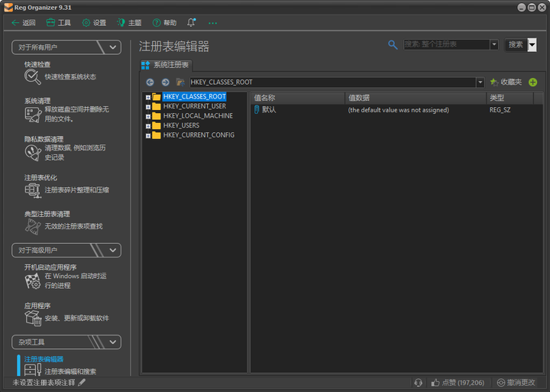Select the HKEY_USERS tree item
Image resolution: width=550 pixels, height=392 pixels.
181,125
